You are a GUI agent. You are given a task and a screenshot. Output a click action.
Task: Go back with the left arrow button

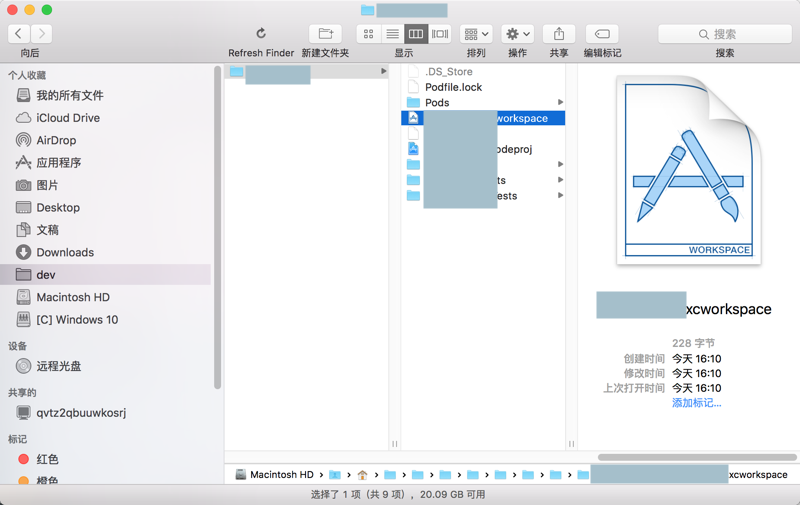19,34
